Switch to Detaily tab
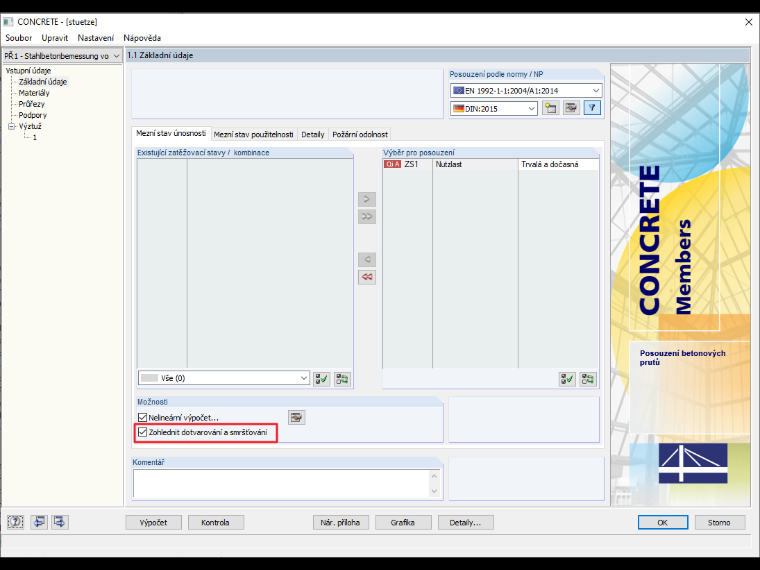 313,134
